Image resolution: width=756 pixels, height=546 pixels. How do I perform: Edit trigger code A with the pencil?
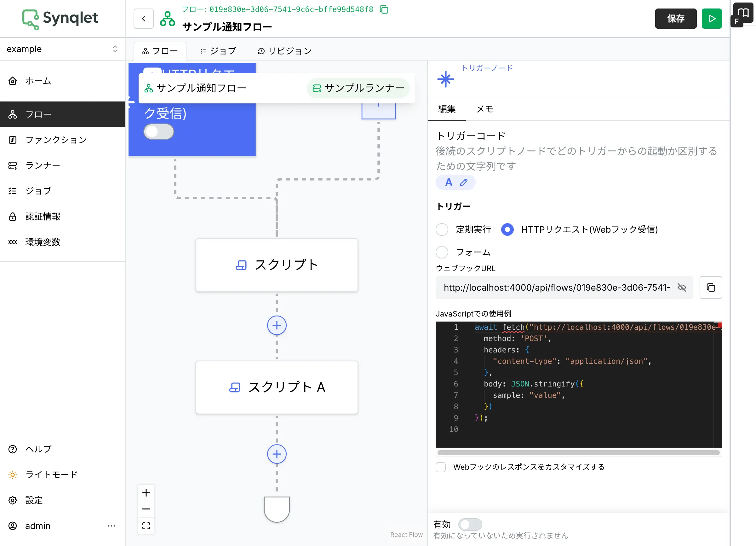click(464, 183)
